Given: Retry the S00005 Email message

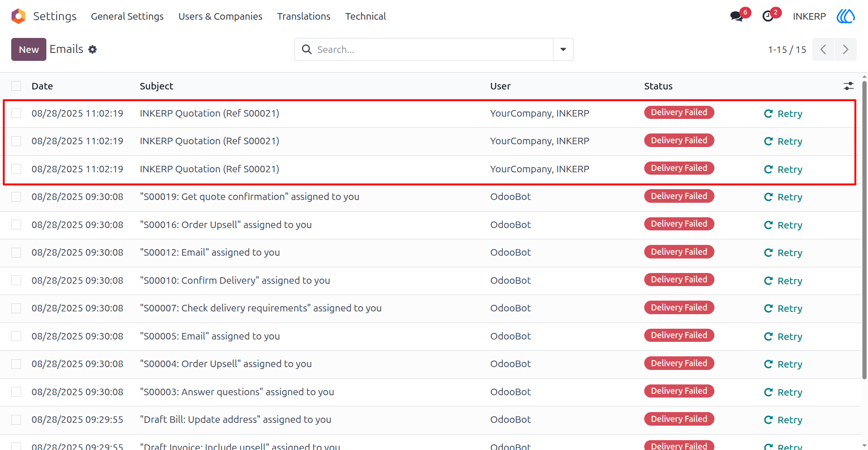Looking at the screenshot, I should pyautogui.click(x=783, y=337).
